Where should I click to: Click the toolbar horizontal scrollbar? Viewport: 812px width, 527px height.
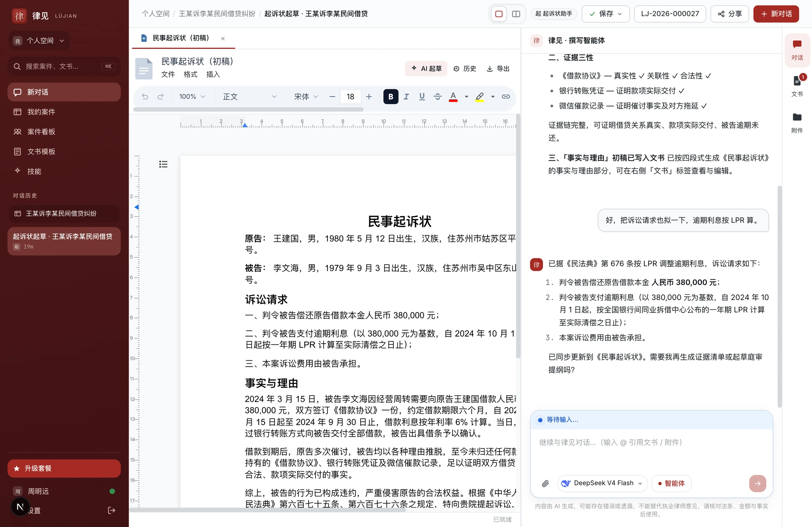point(248,110)
